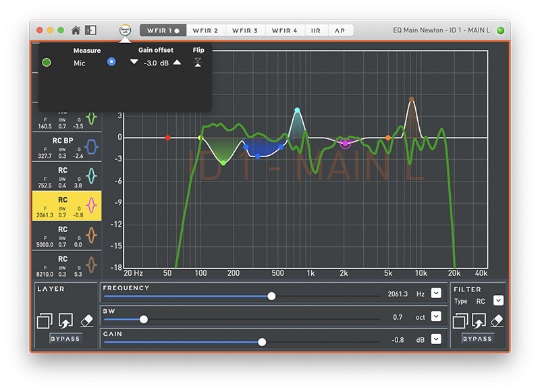The image size is (540, 392).
Task: Click the Filter paste icon
Action: 479,320
